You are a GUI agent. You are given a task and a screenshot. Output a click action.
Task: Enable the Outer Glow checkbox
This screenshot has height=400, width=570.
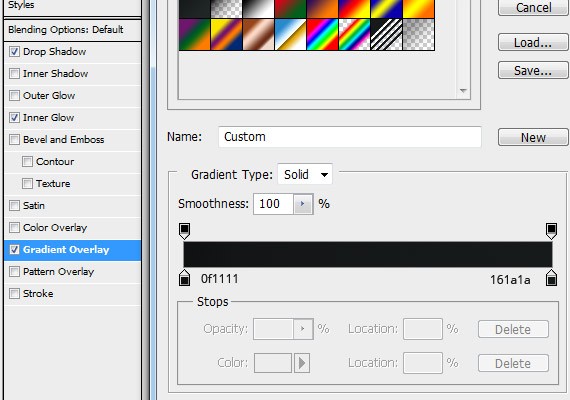pyautogui.click(x=14, y=96)
